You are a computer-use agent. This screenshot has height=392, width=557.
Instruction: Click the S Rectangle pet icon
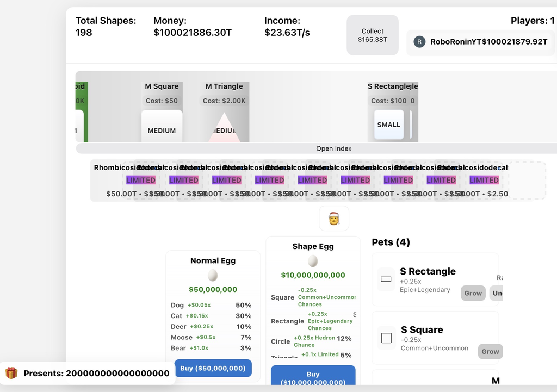pyautogui.click(x=386, y=279)
